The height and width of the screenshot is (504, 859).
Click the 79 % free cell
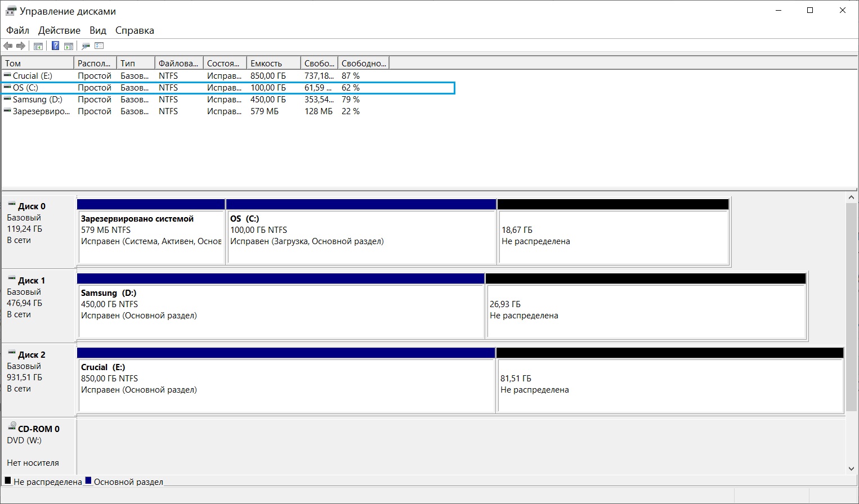351,100
